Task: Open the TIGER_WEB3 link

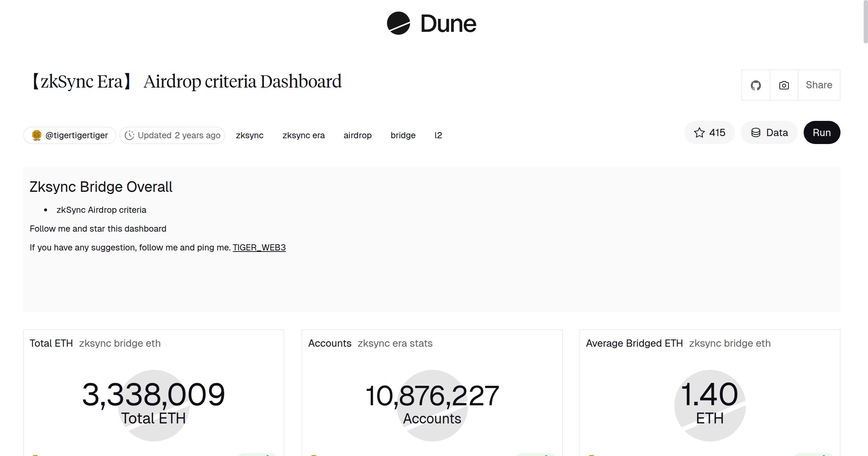Action: click(x=259, y=247)
